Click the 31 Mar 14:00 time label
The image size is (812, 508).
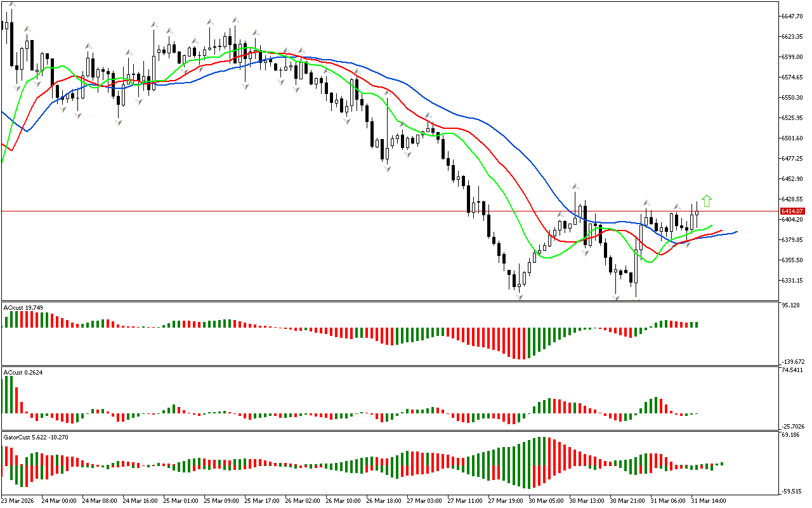tap(708, 500)
